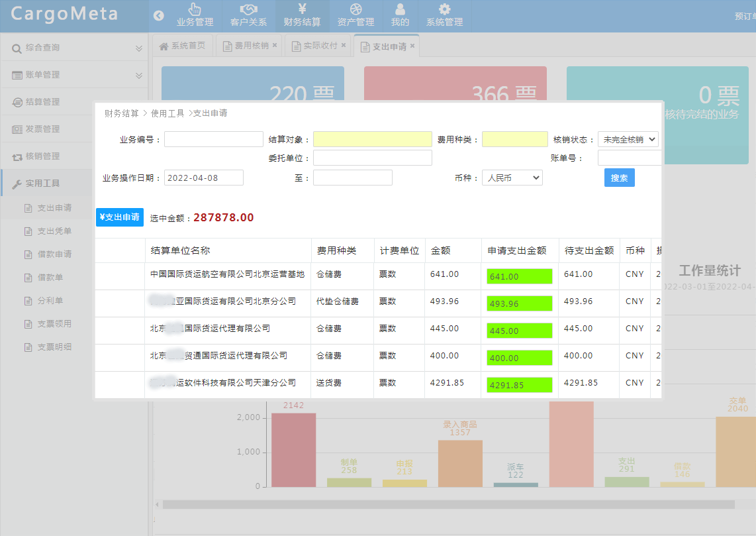Click the 结算对象 yellow input field
The width and height of the screenshot is (756, 536).
[372, 139]
